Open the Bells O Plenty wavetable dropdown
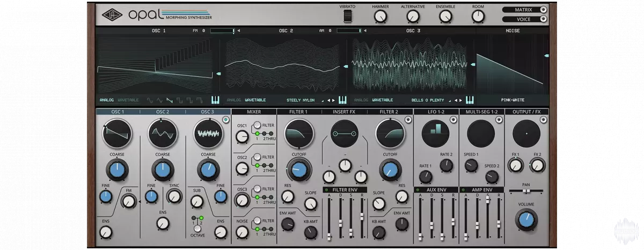This screenshot has height=250, width=644. (430, 100)
